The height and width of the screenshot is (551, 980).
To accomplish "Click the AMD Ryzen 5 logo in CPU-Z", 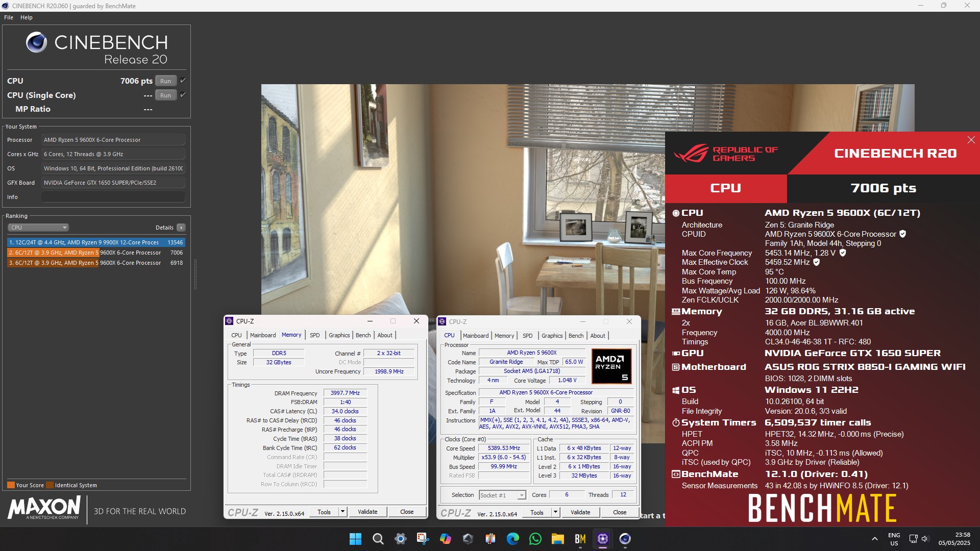I will click(x=611, y=366).
